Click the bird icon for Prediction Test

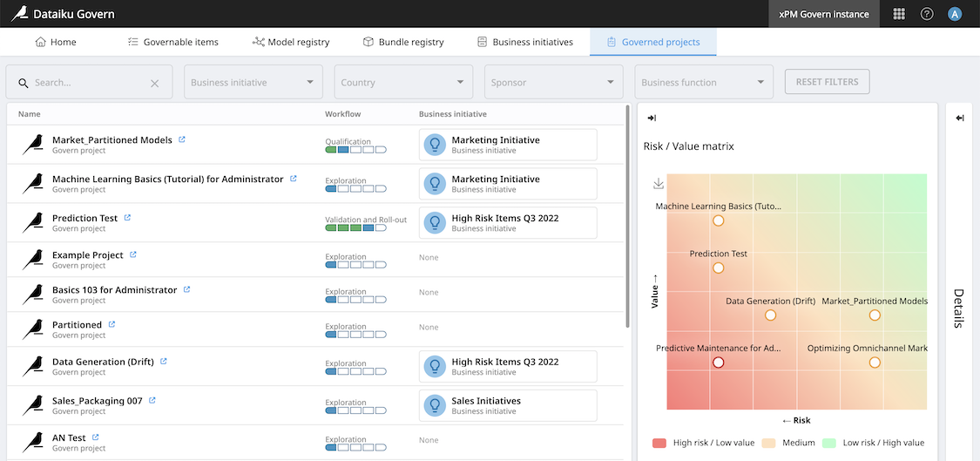point(32,222)
